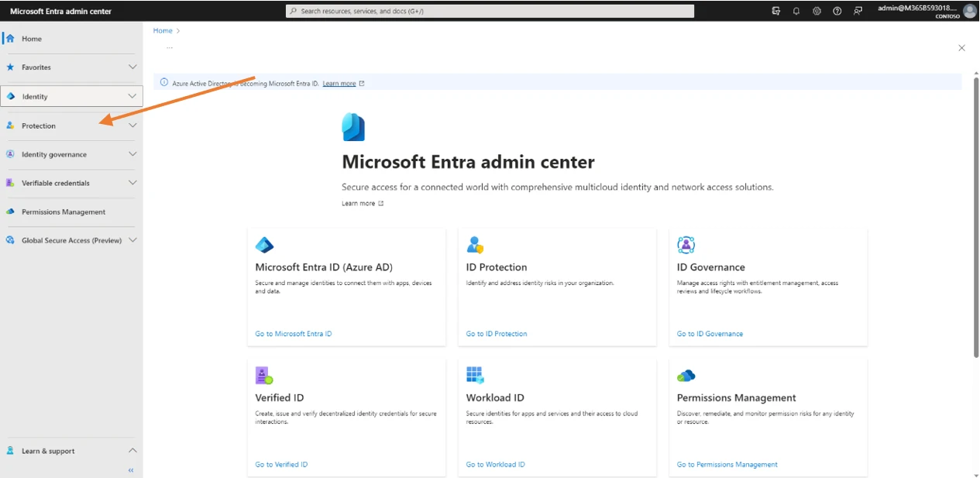Click the help question mark icon
Image resolution: width=980 pixels, height=478 pixels.
(x=837, y=11)
